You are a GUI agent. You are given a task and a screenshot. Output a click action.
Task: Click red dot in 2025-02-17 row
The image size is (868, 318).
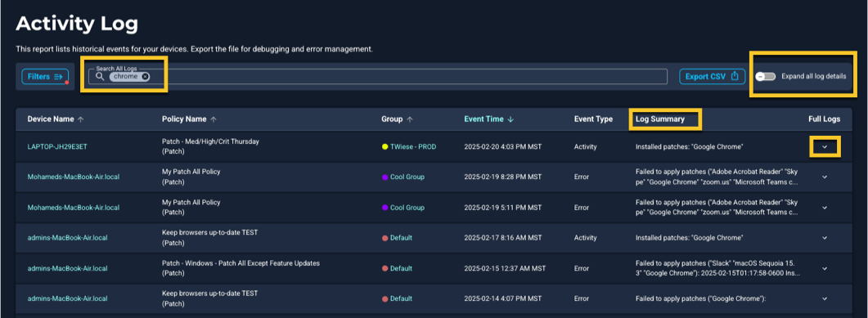point(385,238)
